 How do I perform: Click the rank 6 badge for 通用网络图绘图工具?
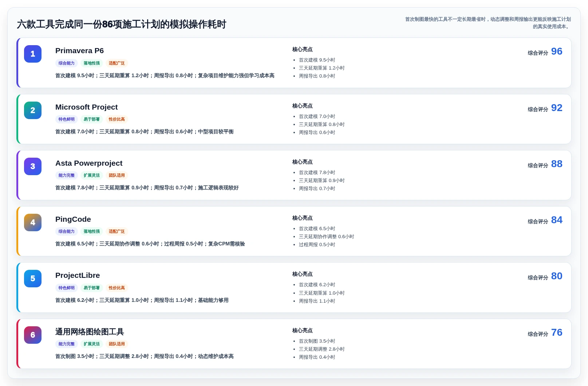pyautogui.click(x=33, y=335)
